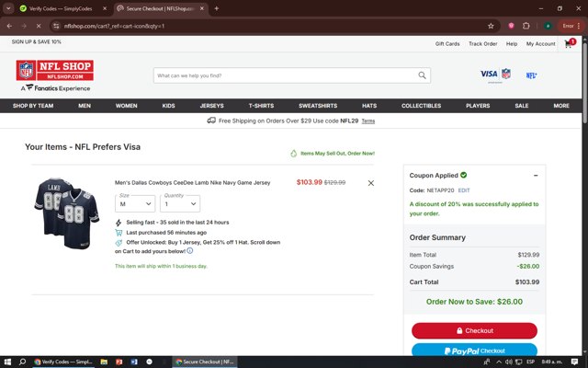Click the browser address bar URL
Viewport: 588px width, 368px height.
pos(114,26)
